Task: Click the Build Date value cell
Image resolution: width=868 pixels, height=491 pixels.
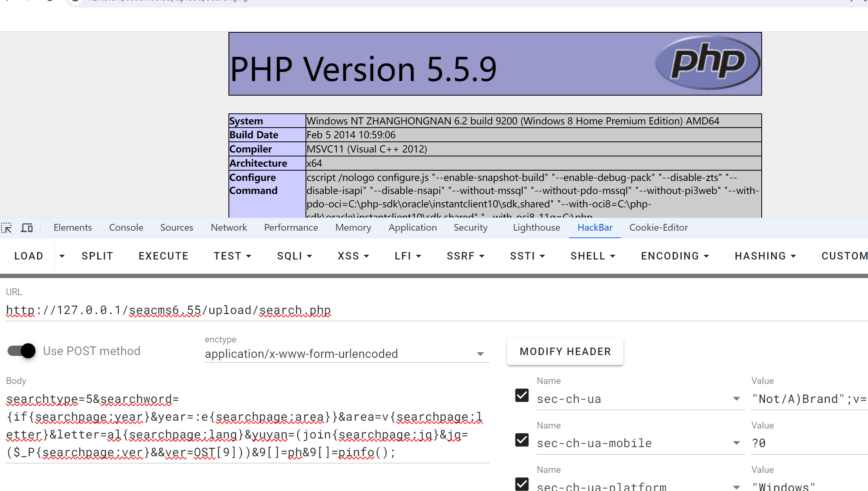Action: click(534, 135)
